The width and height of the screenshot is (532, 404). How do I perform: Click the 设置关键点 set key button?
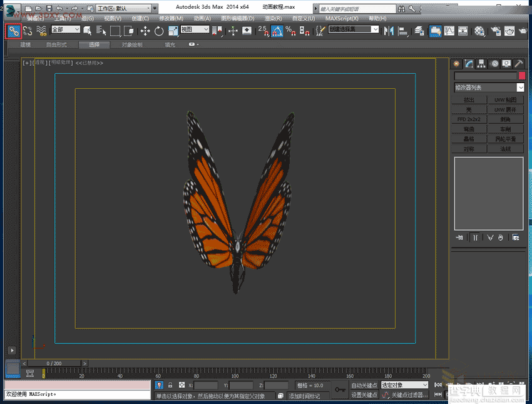click(364, 395)
